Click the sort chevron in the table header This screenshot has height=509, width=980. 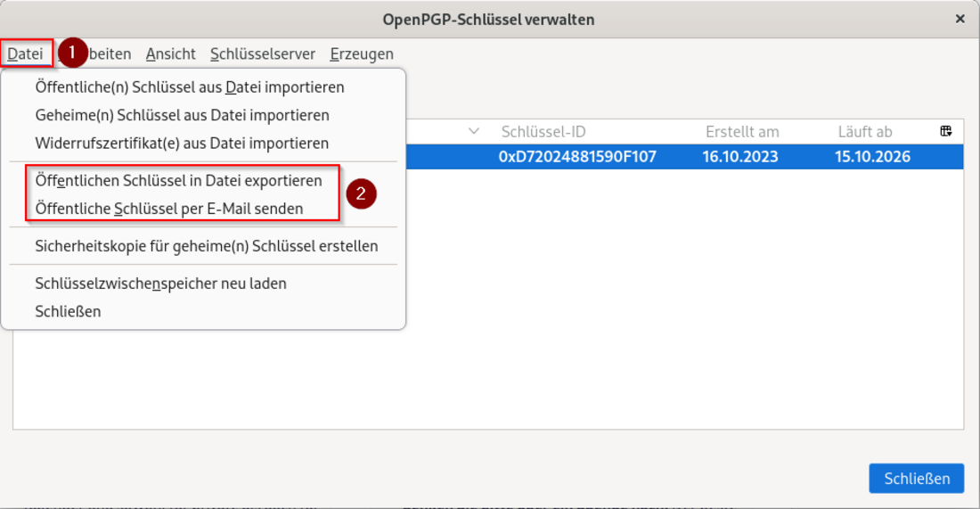(x=474, y=131)
